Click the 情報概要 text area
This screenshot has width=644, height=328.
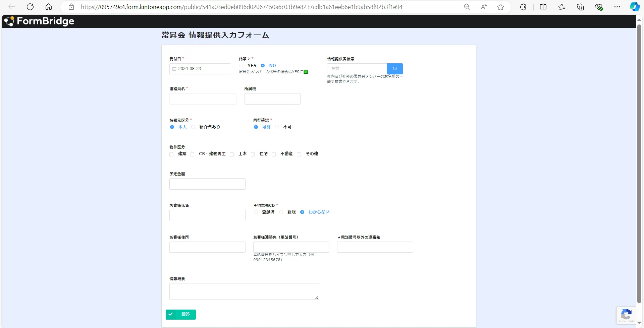tap(244, 291)
